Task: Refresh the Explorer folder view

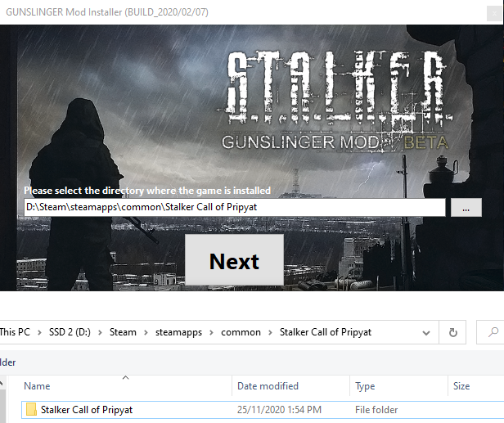Action: pyautogui.click(x=453, y=332)
